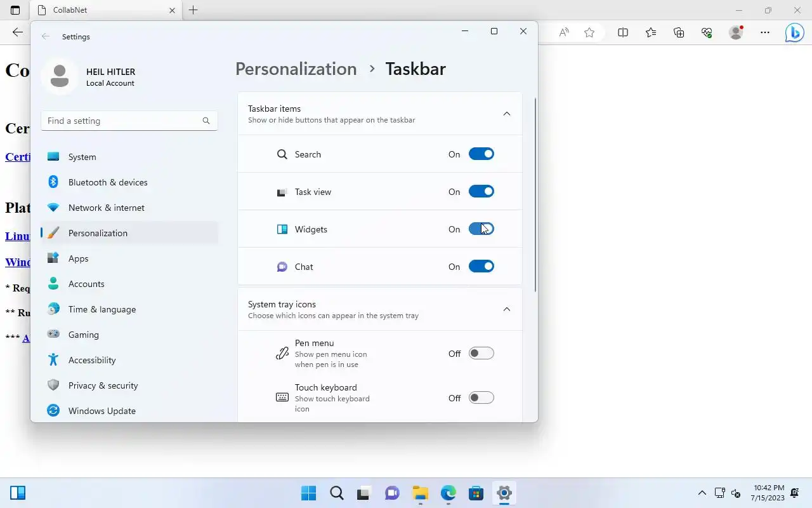Add page to favorites star in Edge
The width and height of the screenshot is (812, 508).
coord(589,32)
